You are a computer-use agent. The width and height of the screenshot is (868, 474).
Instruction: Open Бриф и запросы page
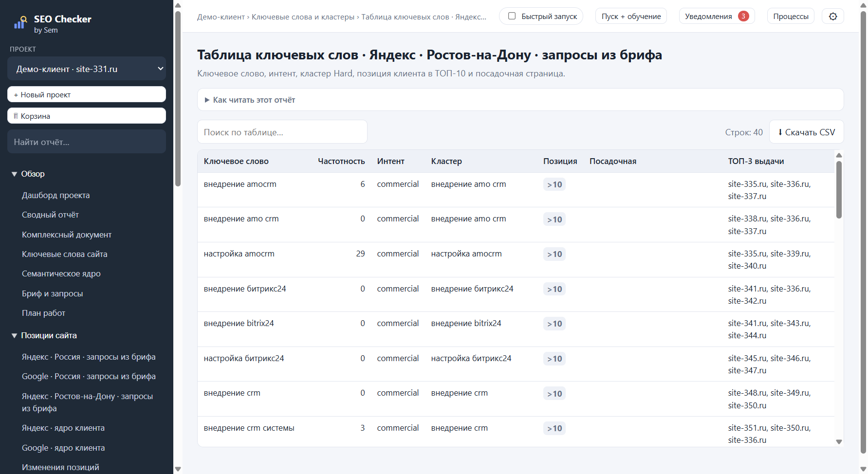click(53, 293)
